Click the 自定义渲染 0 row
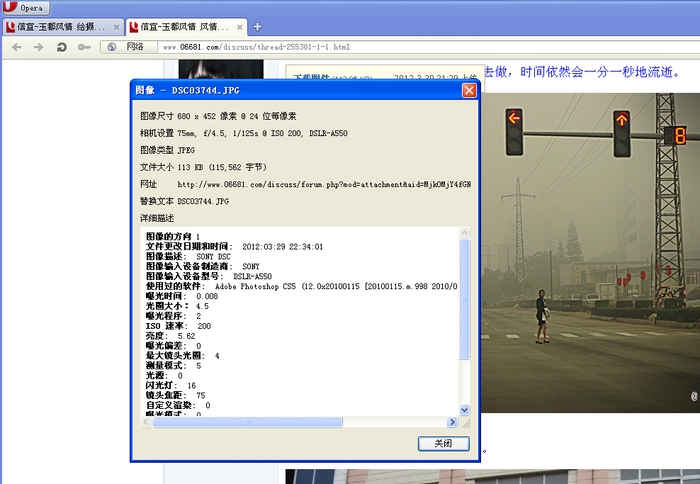Viewport: 700px width, 484px height. 178,405
